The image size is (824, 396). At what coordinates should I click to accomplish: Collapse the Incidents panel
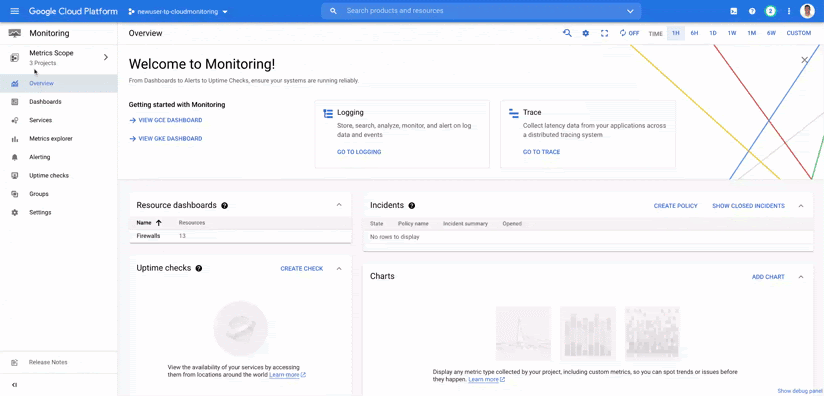(801, 206)
